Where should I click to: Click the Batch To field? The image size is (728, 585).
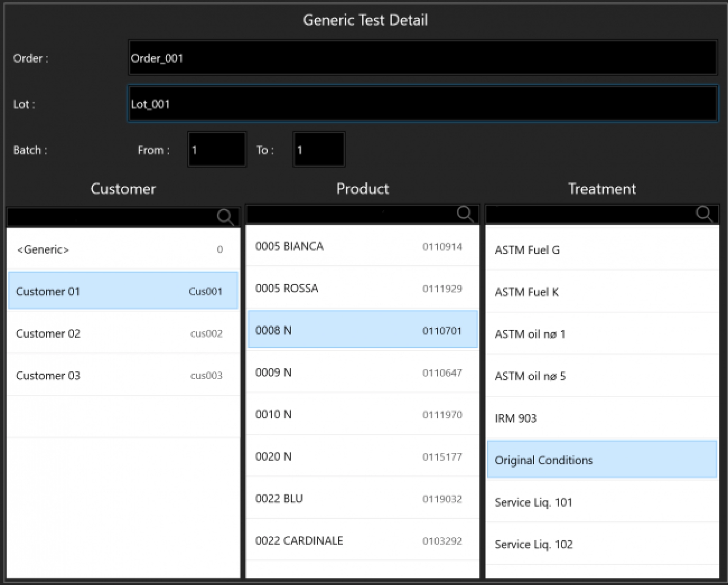(318, 150)
